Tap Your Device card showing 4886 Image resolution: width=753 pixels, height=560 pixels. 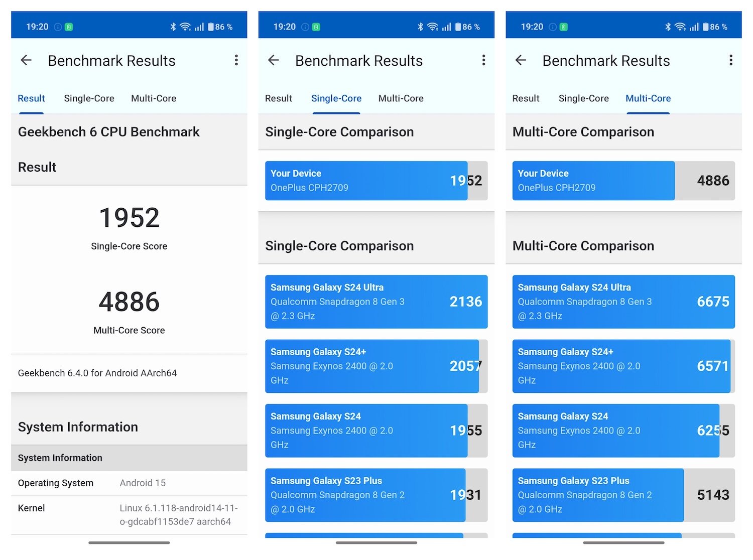623,181
